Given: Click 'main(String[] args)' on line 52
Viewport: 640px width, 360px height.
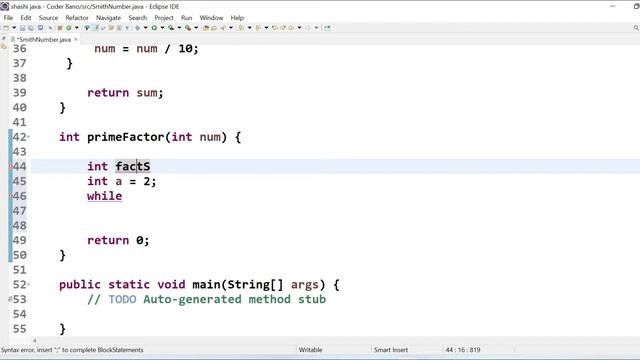Looking at the screenshot, I should (259, 284).
